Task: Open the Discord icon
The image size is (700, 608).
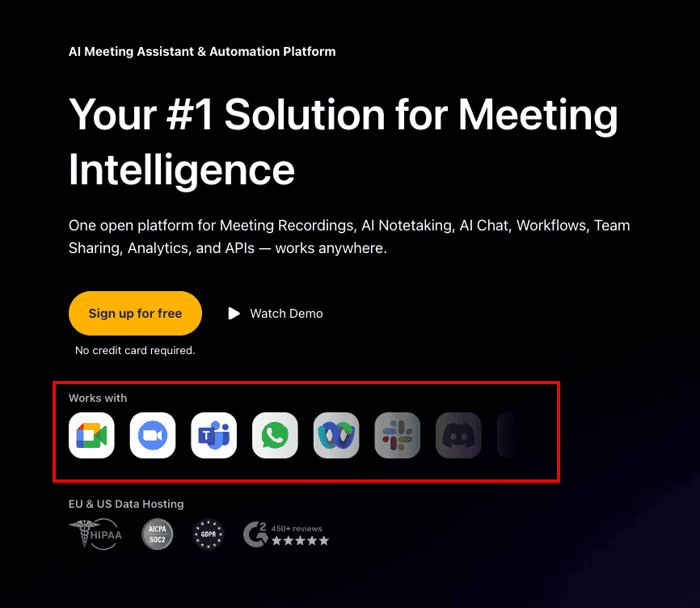Action: tap(458, 435)
